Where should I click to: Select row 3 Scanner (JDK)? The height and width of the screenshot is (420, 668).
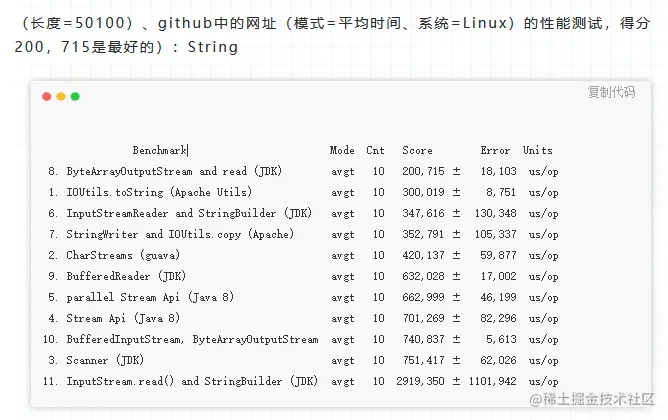(x=303, y=360)
